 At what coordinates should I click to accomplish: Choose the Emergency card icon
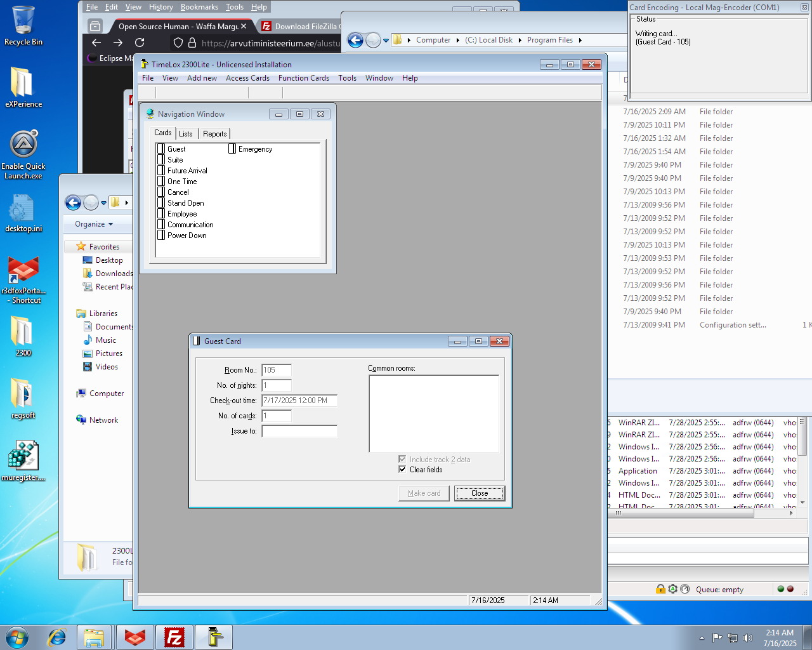[232, 149]
